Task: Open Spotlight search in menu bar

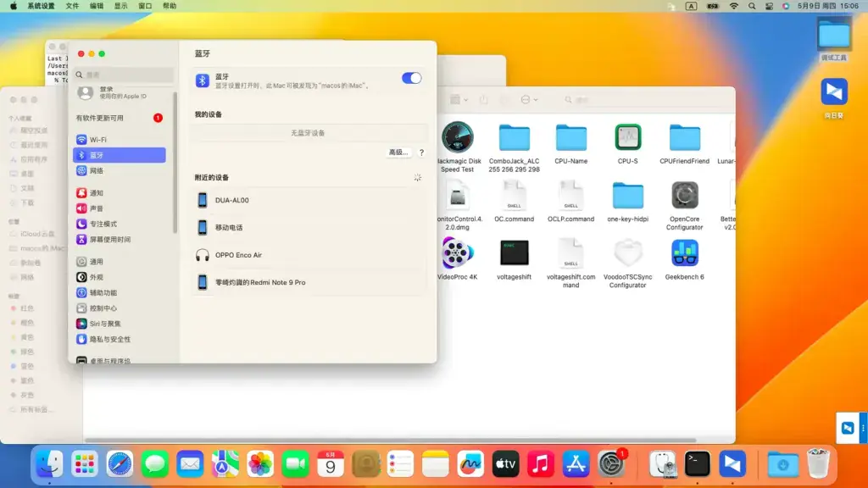Action: (x=752, y=6)
